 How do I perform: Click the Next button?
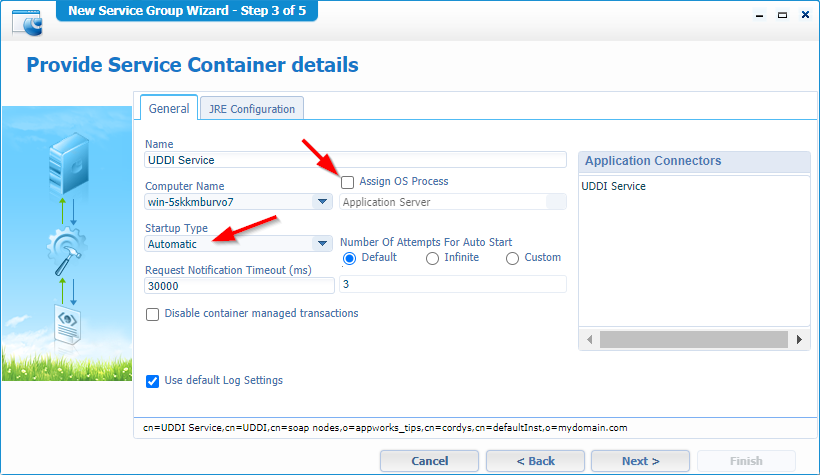point(640,461)
